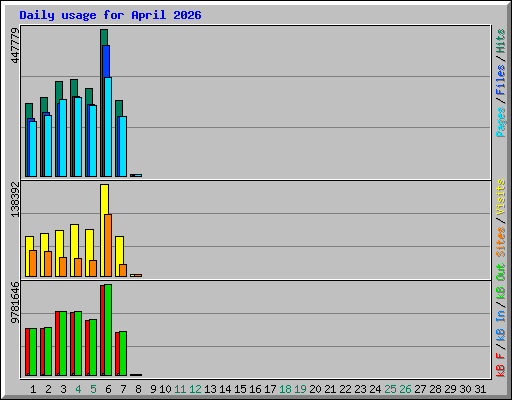Click the green kB Out bar for day 7
The image size is (512, 400).
pos(123,353)
